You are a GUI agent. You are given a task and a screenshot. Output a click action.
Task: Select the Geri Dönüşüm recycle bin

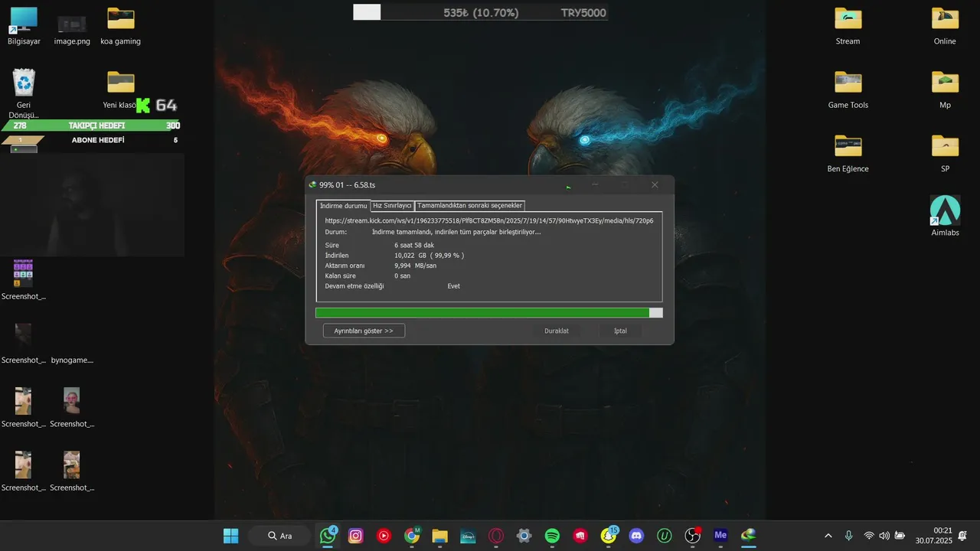(x=24, y=93)
